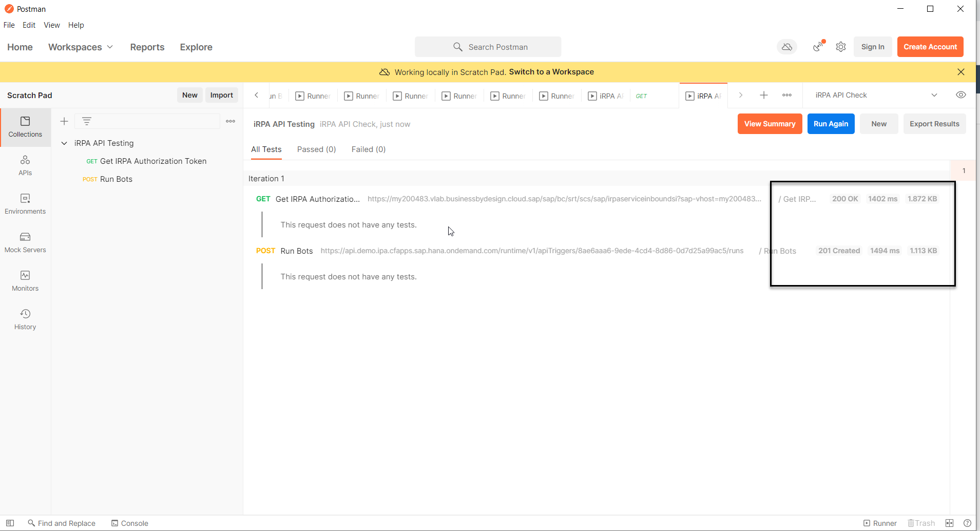Expand the Workspaces dropdown
Screen dimensions: 980x531
pyautogui.click(x=81, y=47)
